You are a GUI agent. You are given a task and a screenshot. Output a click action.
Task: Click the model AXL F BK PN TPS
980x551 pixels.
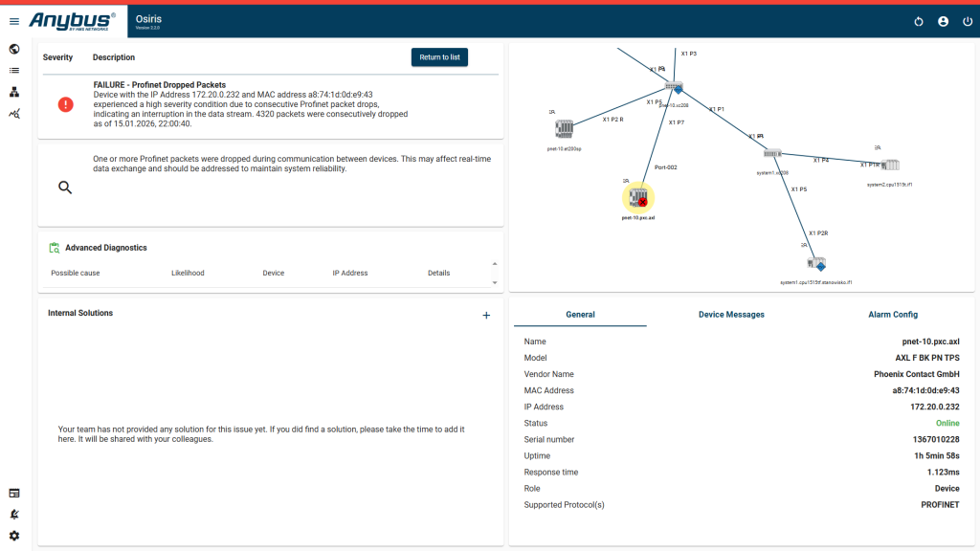coord(927,358)
